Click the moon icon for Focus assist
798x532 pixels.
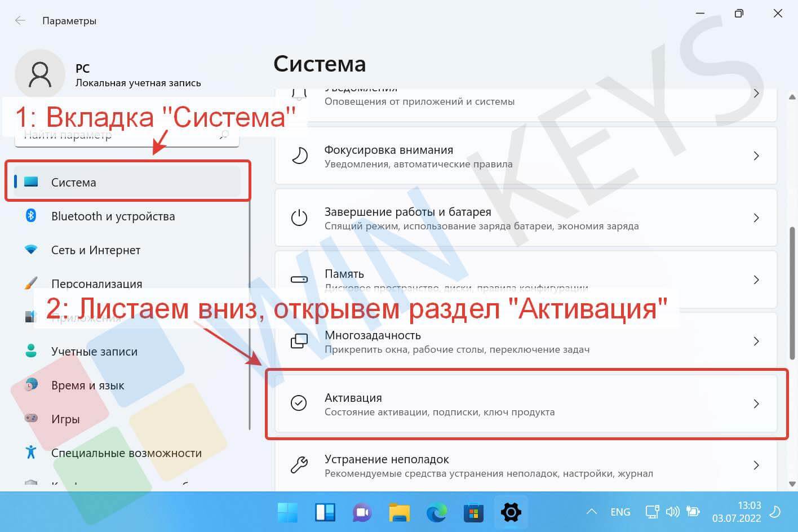tap(299, 156)
